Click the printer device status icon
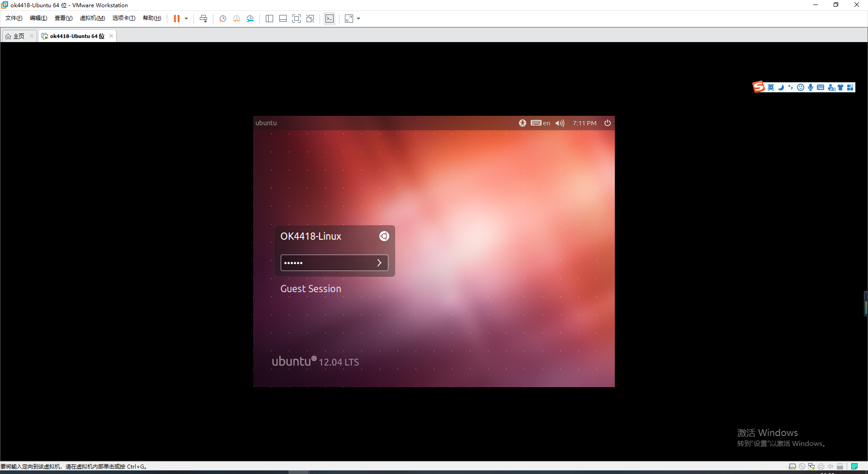The height and width of the screenshot is (474, 868). pos(821,466)
